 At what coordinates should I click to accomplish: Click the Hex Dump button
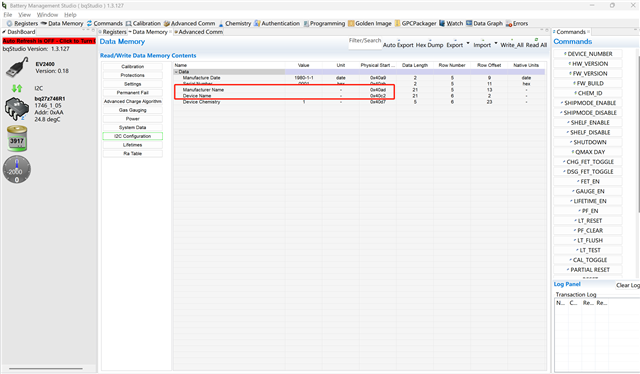pos(429,45)
